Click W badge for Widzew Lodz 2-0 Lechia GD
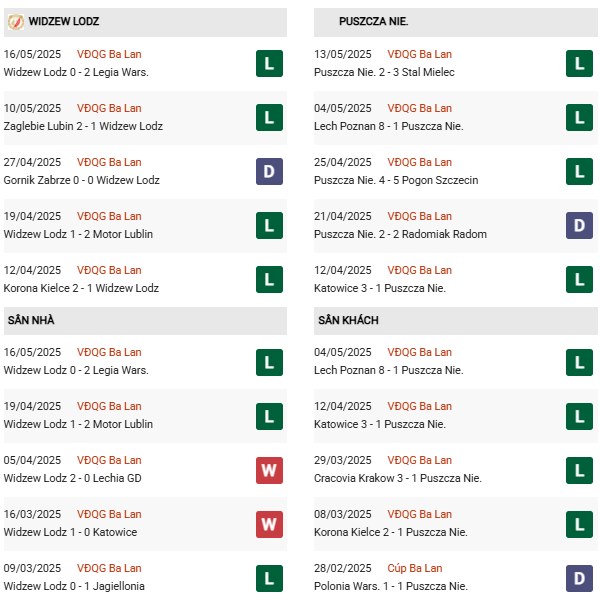Image resolution: width=600 pixels, height=600 pixels. pos(269,470)
